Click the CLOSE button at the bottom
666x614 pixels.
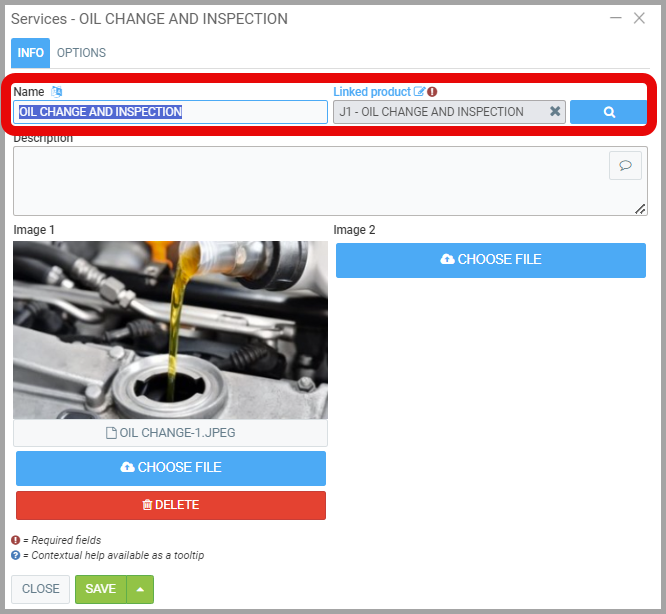[41, 589]
